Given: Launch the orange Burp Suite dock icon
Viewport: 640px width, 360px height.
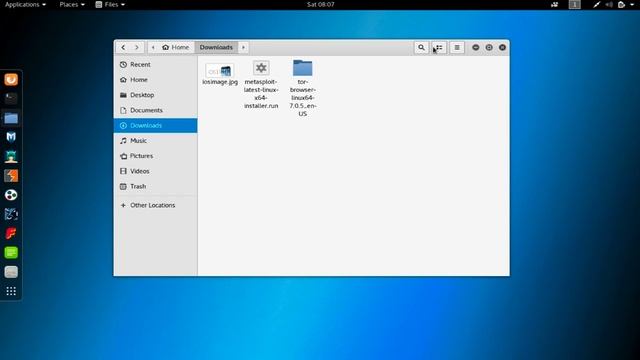Looking at the screenshot, I should 11,176.
